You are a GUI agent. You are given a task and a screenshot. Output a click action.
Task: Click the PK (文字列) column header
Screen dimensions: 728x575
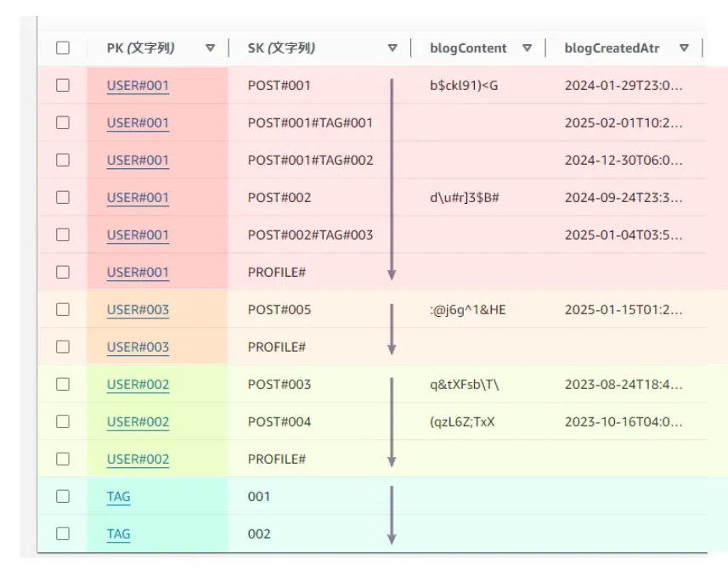pos(141,48)
